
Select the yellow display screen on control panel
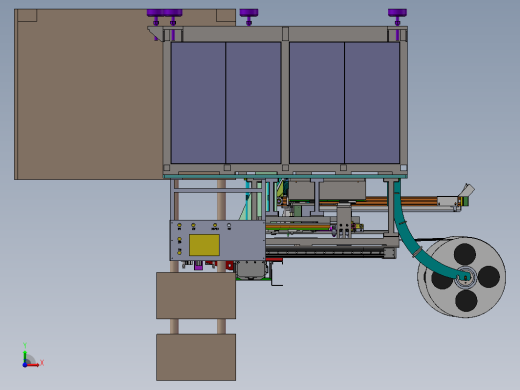click(x=204, y=245)
